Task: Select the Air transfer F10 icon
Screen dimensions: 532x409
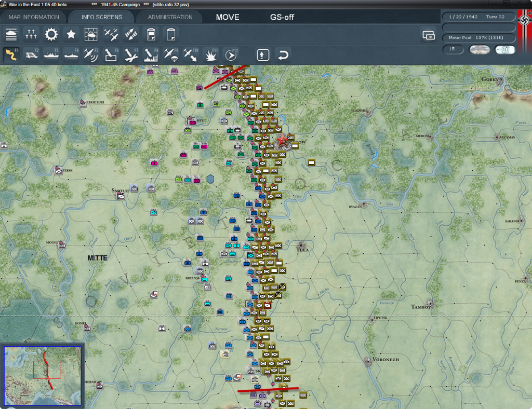Action: click(x=191, y=55)
